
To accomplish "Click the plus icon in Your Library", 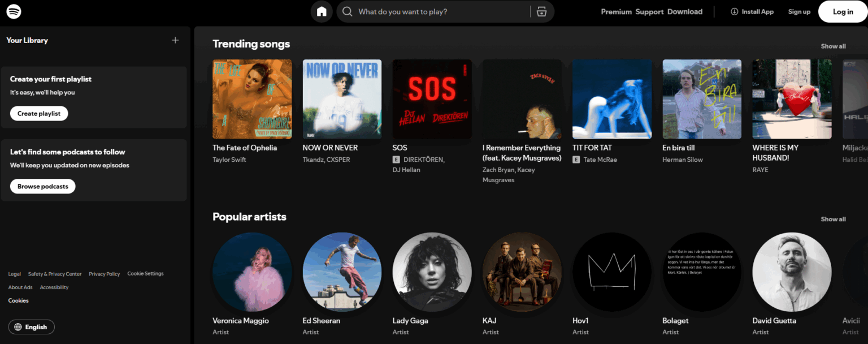I will (x=175, y=40).
